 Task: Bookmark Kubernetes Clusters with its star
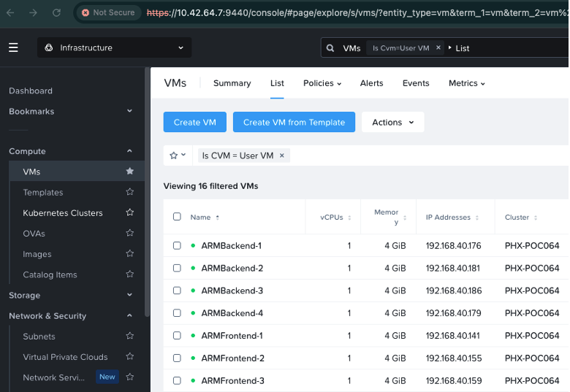coord(130,212)
